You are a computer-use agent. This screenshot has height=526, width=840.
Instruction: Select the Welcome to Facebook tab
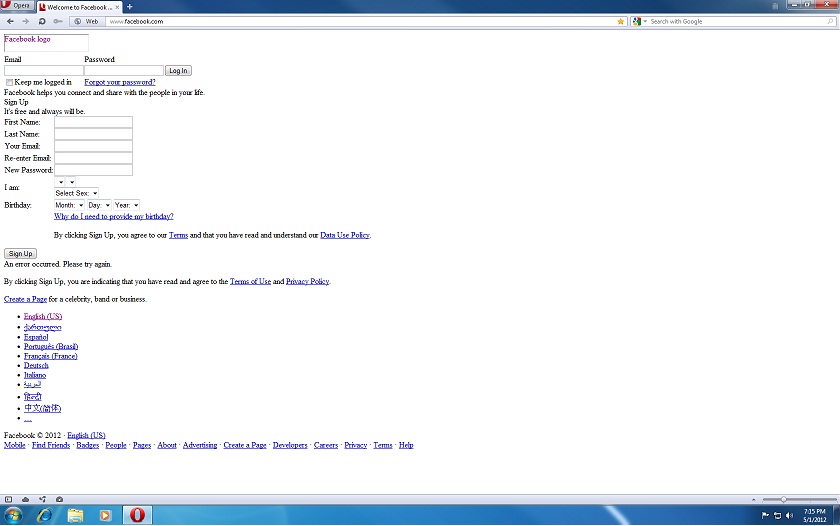coord(78,7)
